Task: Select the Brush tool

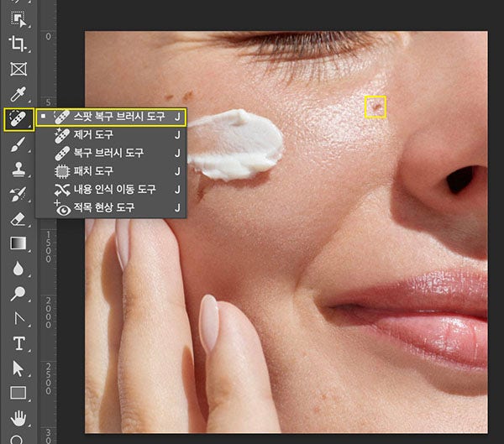Action: 18,144
